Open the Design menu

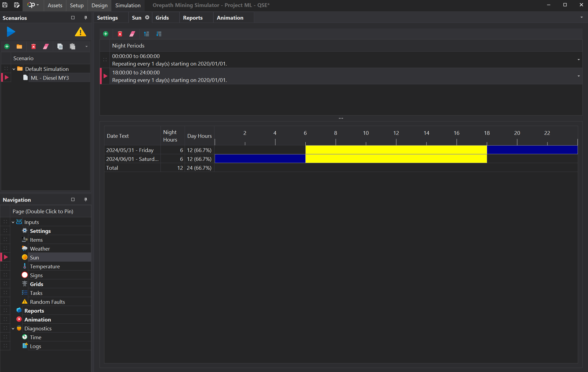click(99, 5)
